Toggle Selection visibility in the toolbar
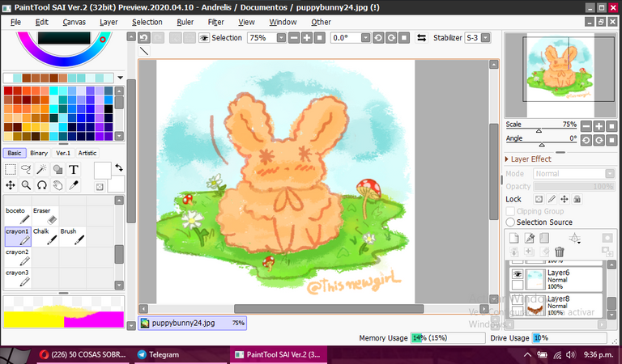Viewport: 622px width, 364px height. pyautogui.click(x=204, y=38)
